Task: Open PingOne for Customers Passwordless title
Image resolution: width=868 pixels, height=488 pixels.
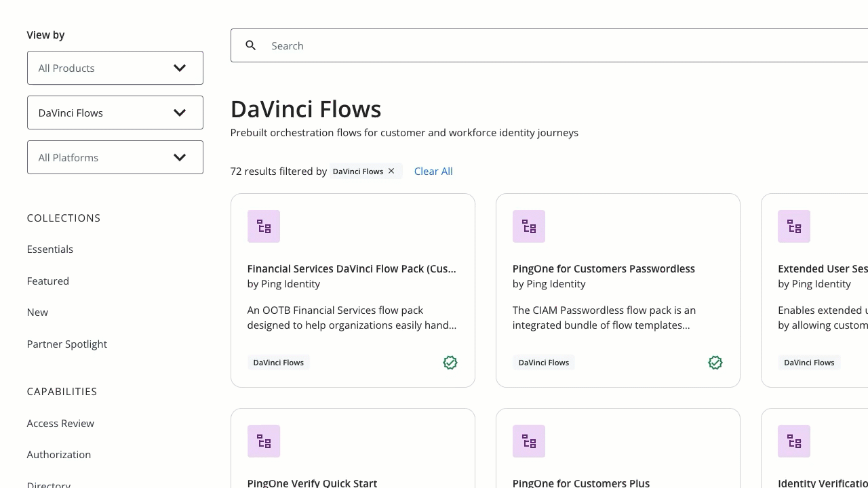Action: tap(604, 268)
